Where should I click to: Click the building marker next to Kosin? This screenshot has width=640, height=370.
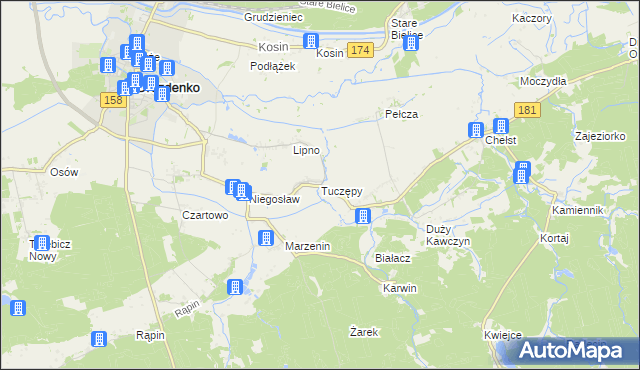click(311, 41)
